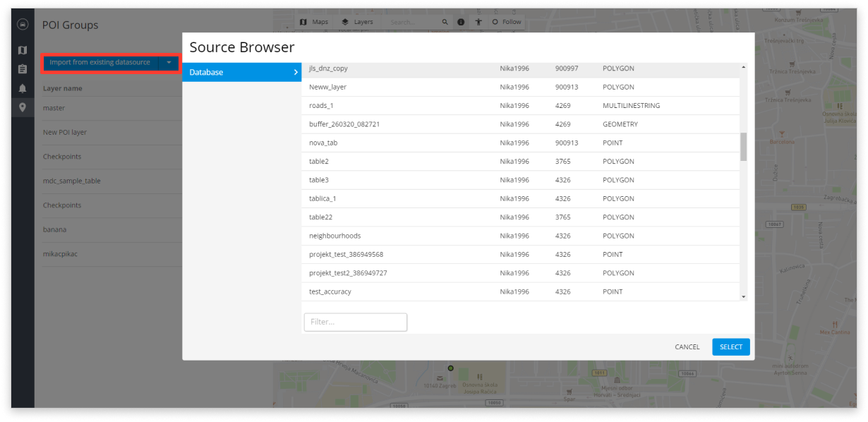Select the table2 row
Viewport: 868px width, 422px height.
(x=521, y=162)
